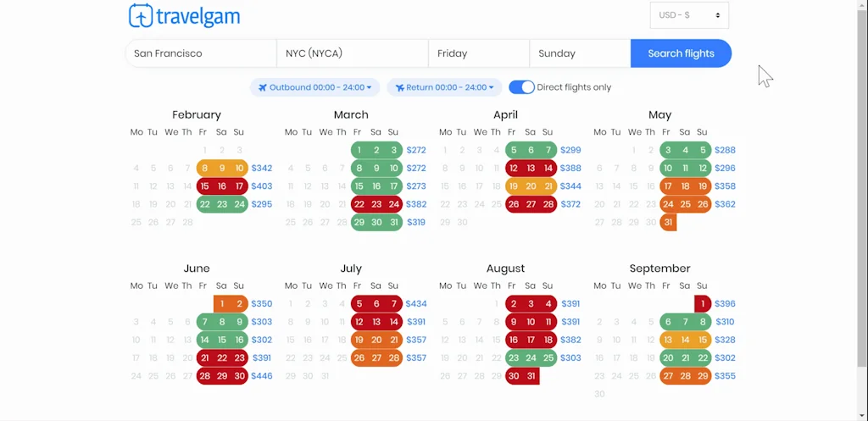The image size is (868, 421).
Task: Select the June 28–30 weekend
Action: pos(222,376)
